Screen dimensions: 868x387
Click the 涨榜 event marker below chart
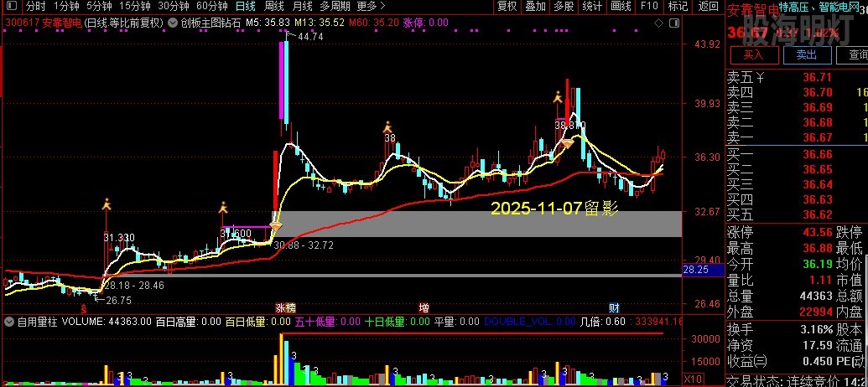tap(284, 307)
